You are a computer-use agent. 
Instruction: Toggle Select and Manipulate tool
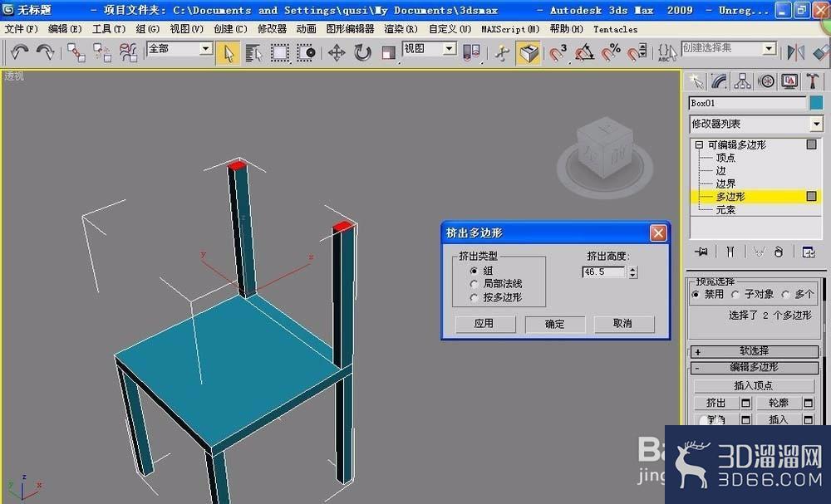tap(501, 52)
